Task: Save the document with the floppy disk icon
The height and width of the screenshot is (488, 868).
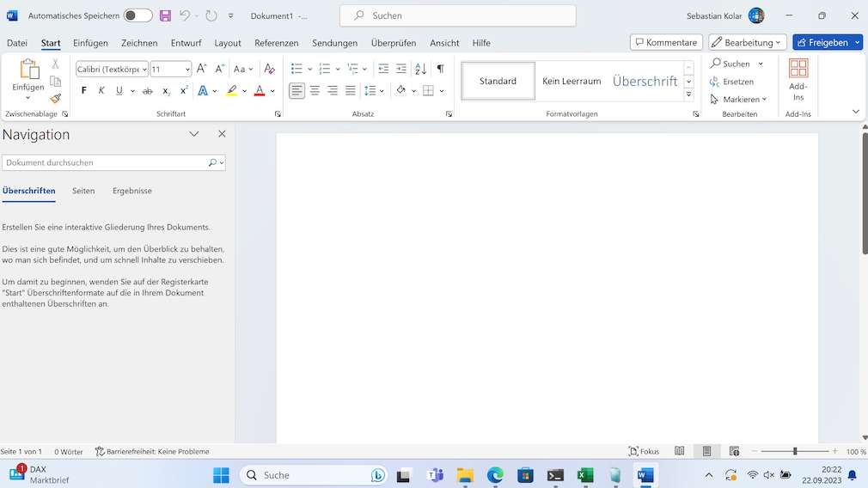Action: pyautogui.click(x=165, y=15)
